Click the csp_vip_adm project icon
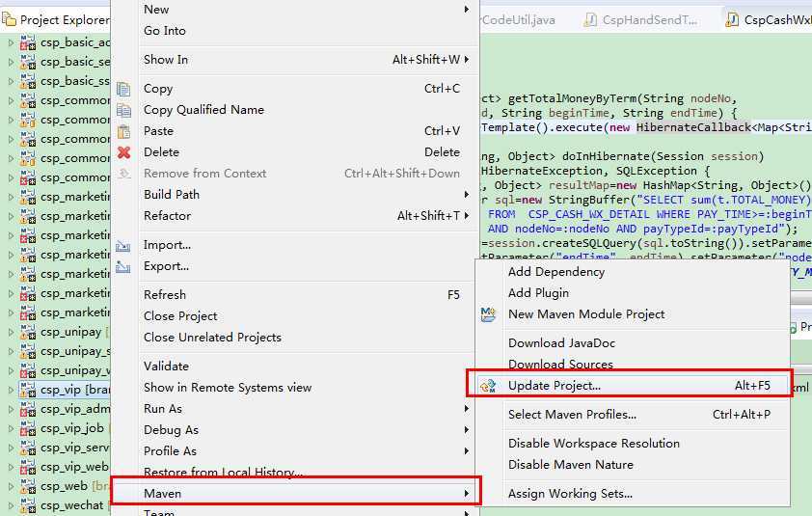The height and width of the screenshot is (516, 812). click(28, 409)
